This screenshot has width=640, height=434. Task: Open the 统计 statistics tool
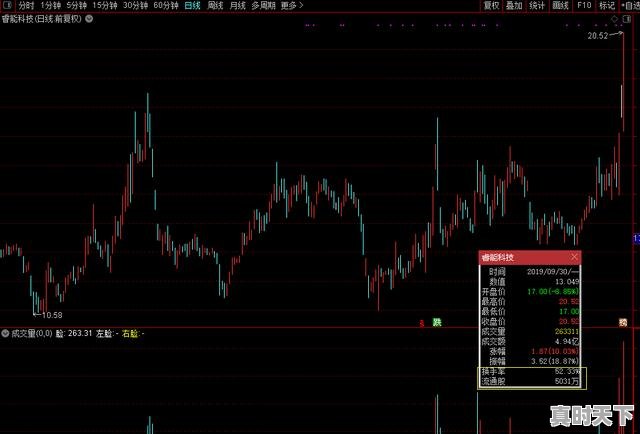click(x=537, y=6)
